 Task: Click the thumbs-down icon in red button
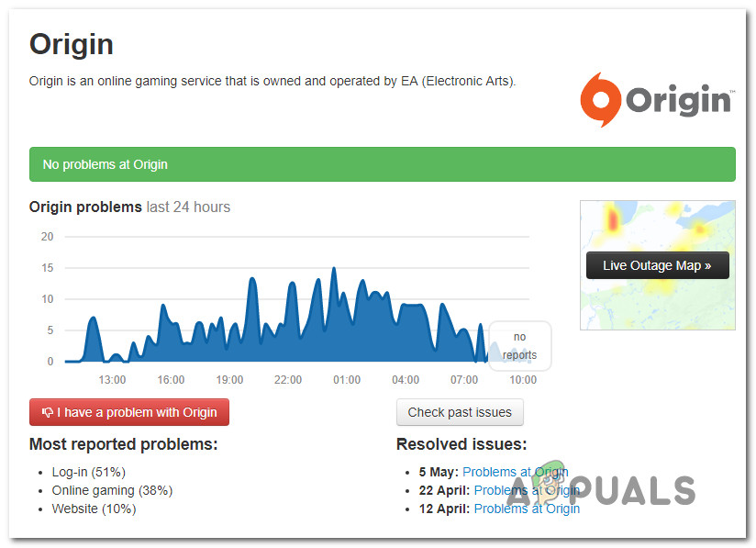pyautogui.click(x=48, y=412)
